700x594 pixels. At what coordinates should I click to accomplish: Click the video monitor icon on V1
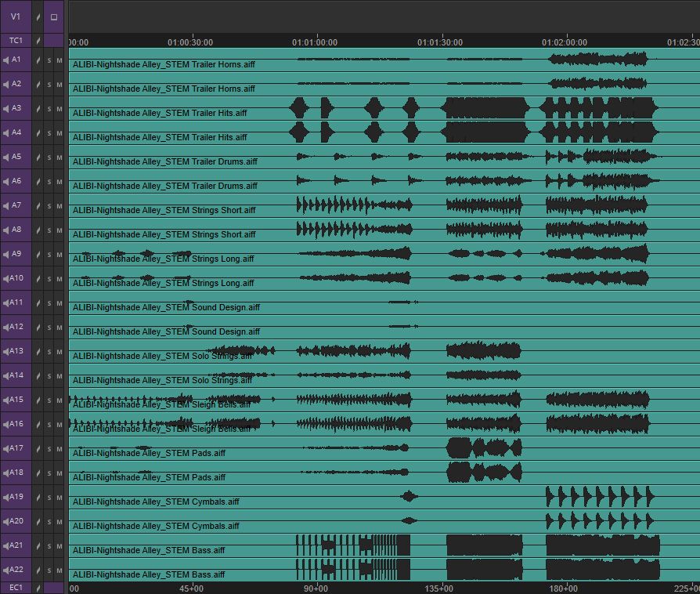[53, 16]
